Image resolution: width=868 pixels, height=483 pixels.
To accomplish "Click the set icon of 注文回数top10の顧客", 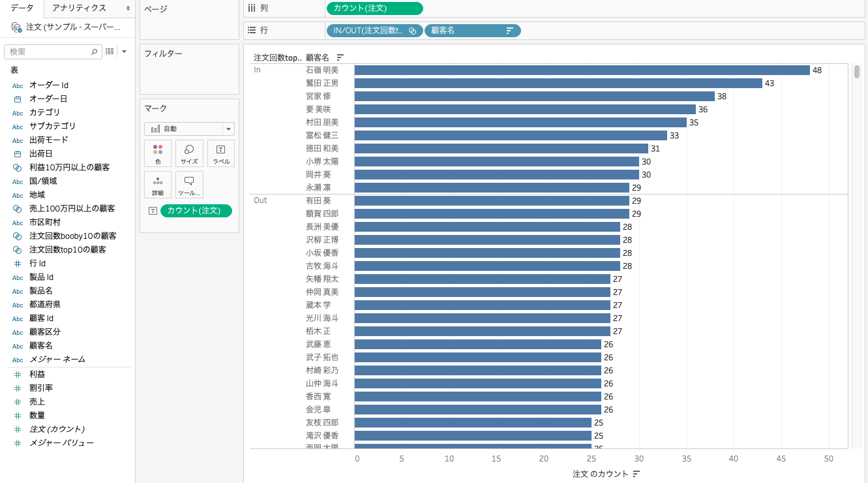I will click(18, 250).
